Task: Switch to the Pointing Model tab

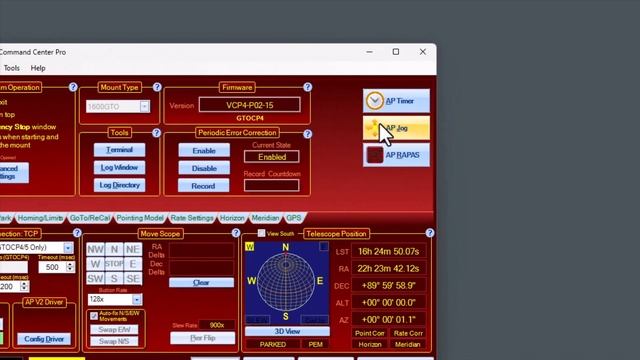Action: pyautogui.click(x=140, y=218)
